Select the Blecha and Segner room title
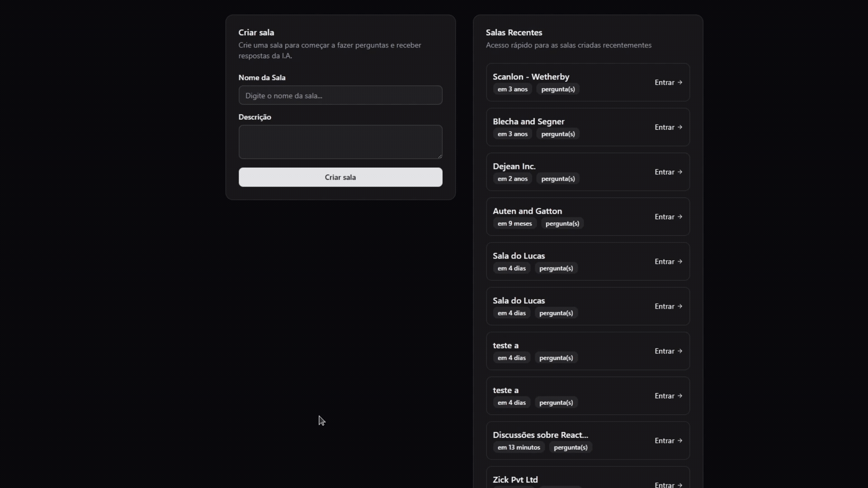The width and height of the screenshot is (868, 488). [x=528, y=122]
